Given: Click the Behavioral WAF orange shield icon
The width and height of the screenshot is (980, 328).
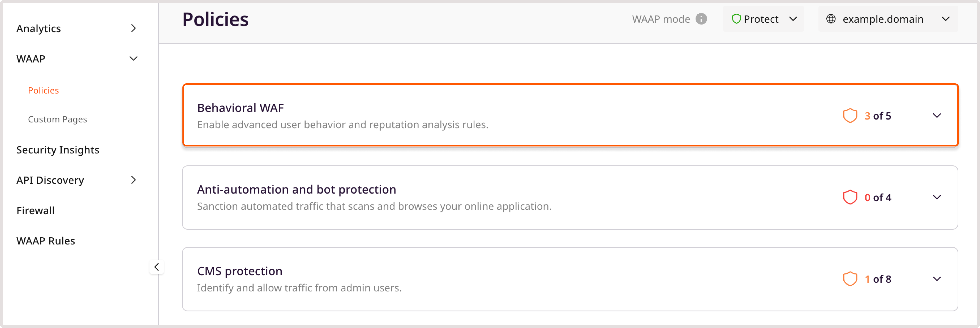Looking at the screenshot, I should pos(850,116).
